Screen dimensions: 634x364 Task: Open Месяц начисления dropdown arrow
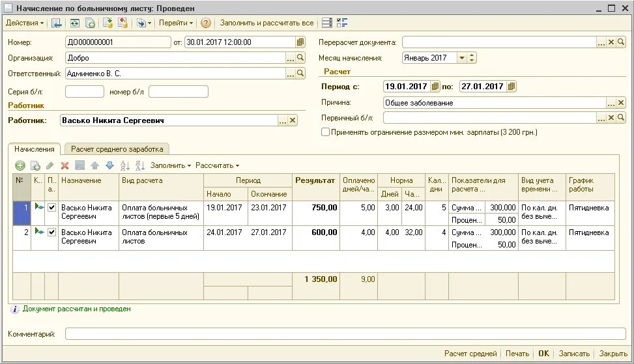[x=462, y=58]
